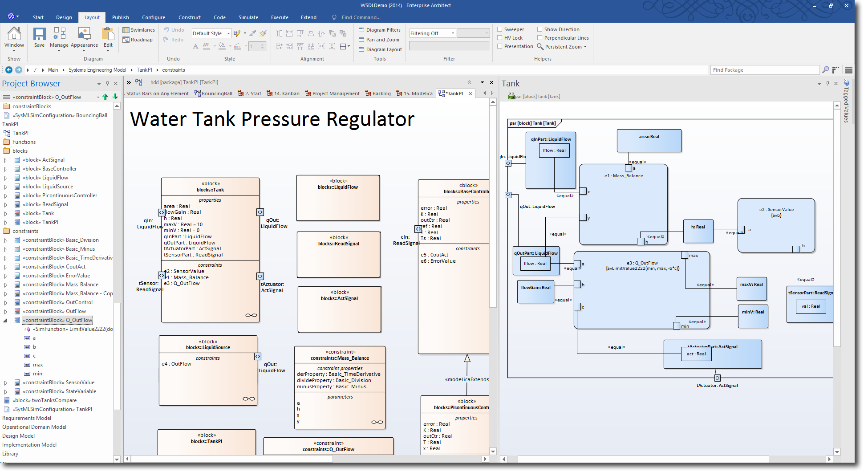Expand the Q_OutFlow constraint block in Project Browser
The image size is (868, 476).
[x=5, y=320]
